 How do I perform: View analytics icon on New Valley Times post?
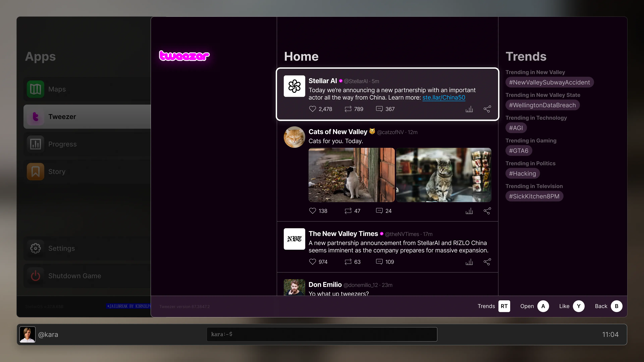pyautogui.click(x=469, y=262)
